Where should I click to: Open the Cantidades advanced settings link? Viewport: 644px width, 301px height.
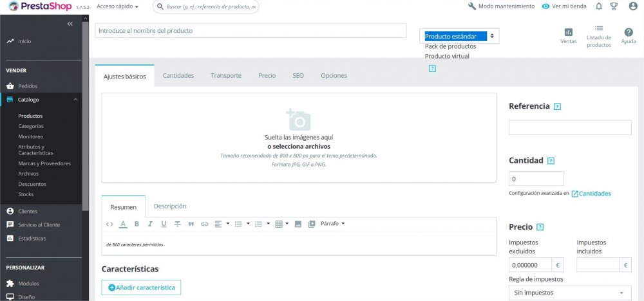click(x=591, y=194)
